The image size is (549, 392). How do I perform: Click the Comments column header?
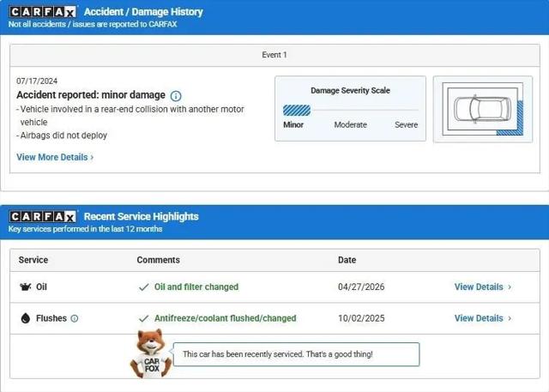(x=158, y=260)
